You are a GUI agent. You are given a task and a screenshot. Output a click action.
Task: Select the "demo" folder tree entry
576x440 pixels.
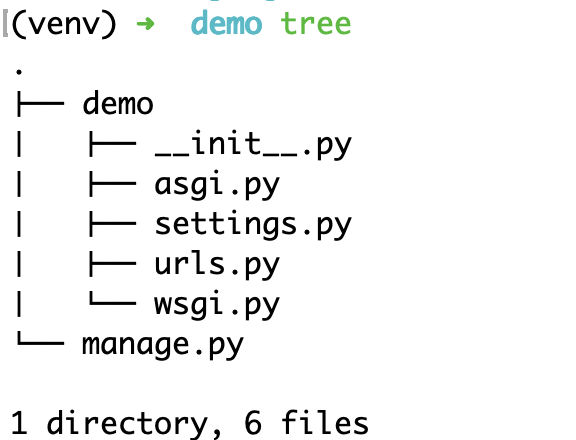118,103
